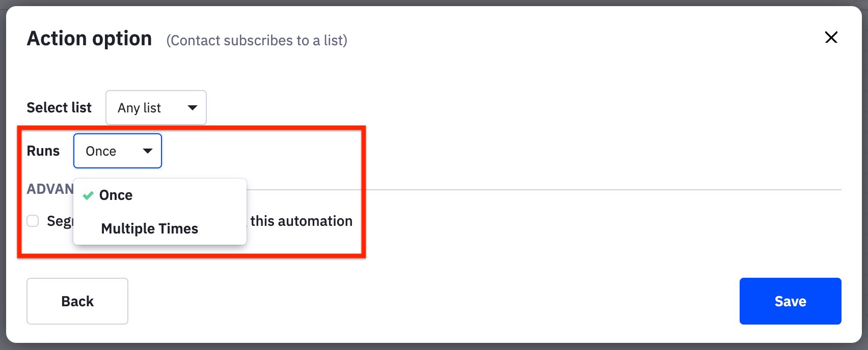The image size is (868, 350).
Task: Click the arrow on Runs dropdown
Action: [148, 151]
